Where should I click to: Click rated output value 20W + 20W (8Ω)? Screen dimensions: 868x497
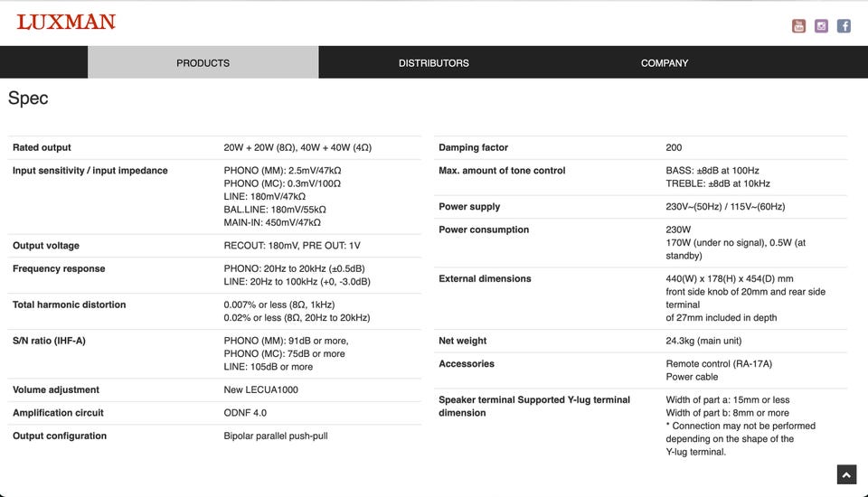pos(260,148)
